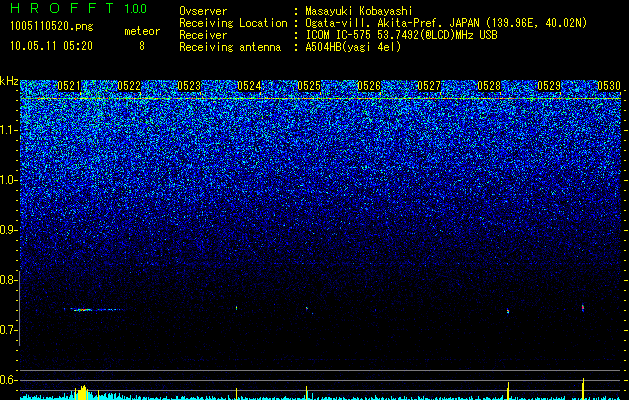Click the 0.8 kHz frequency axis label

pyautogui.click(x=9, y=280)
